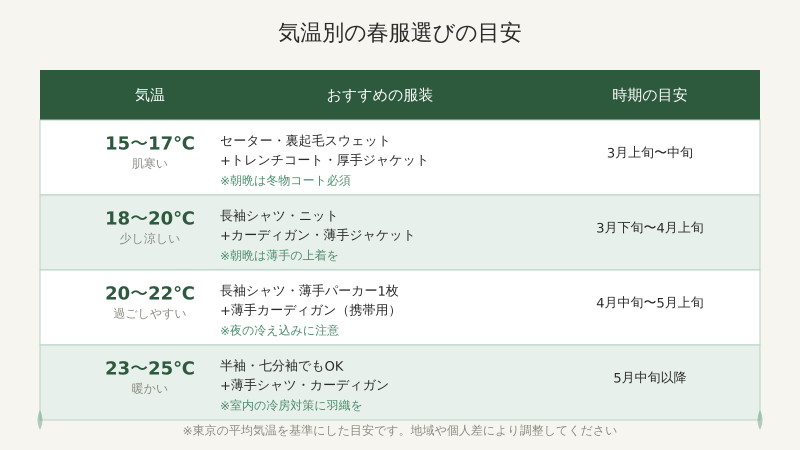
Task: Select the 3月上旬〜中旬 period cell
Action: click(649, 153)
